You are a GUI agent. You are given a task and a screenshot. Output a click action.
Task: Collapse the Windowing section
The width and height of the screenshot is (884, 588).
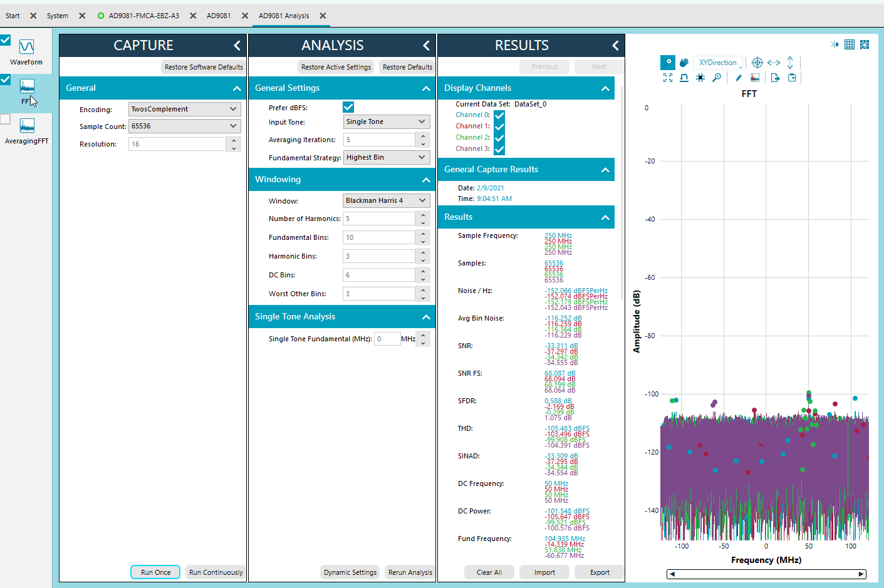point(426,180)
